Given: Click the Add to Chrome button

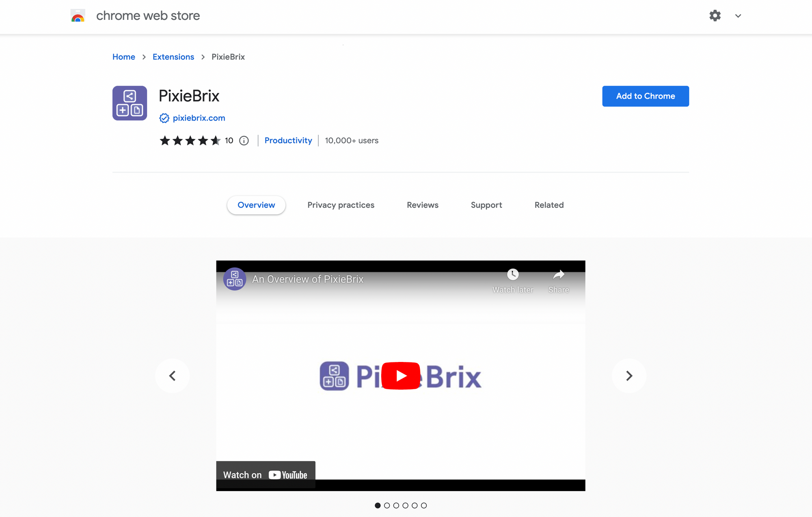Looking at the screenshot, I should (645, 96).
